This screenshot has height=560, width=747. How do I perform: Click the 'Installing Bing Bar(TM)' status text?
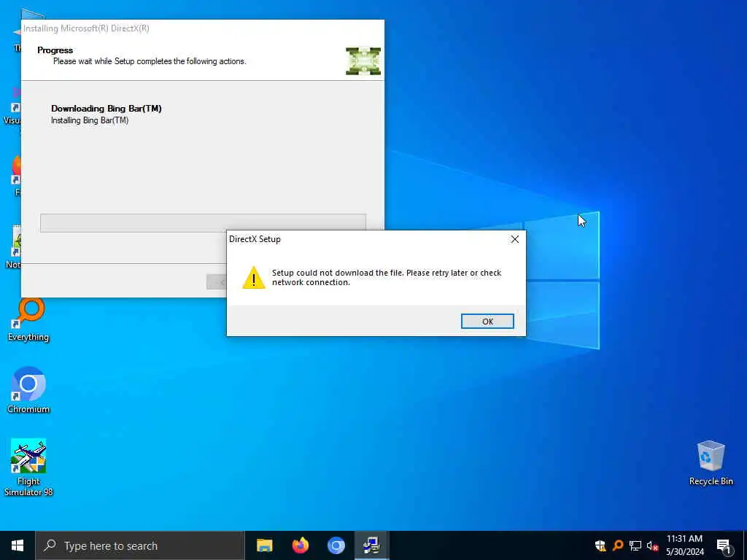coord(90,120)
